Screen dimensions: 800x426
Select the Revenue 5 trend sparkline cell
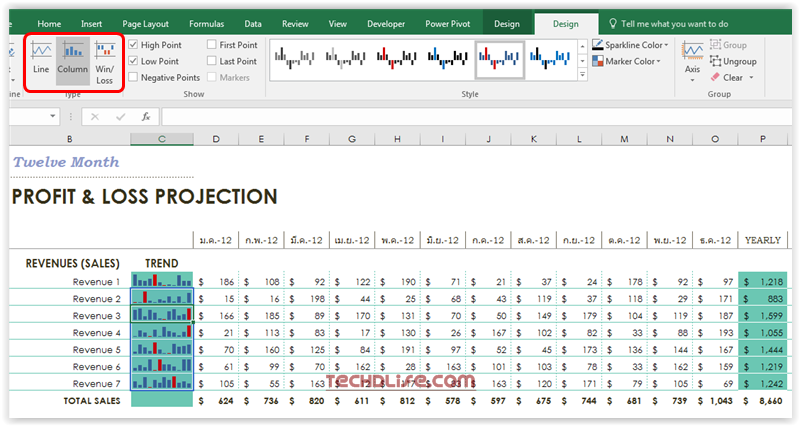point(162,348)
